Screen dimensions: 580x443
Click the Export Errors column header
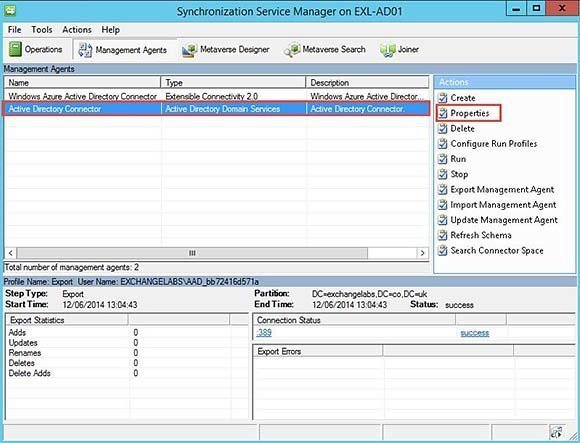(x=318, y=351)
